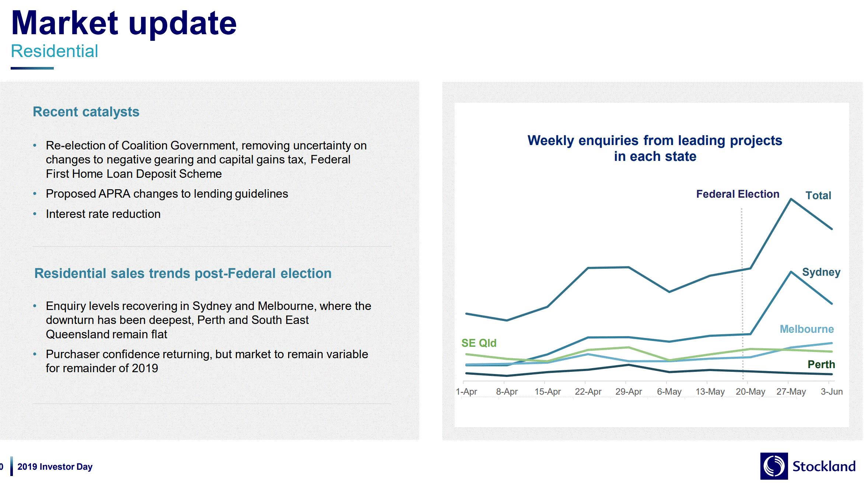This screenshot has width=868, height=483.
Task: Click the 20-May axis date label
Action: click(750, 392)
